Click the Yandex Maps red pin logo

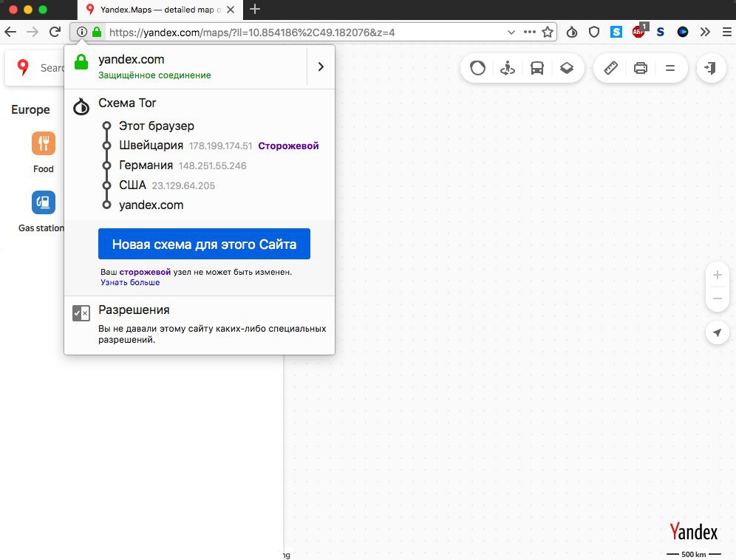pyautogui.click(x=22, y=68)
